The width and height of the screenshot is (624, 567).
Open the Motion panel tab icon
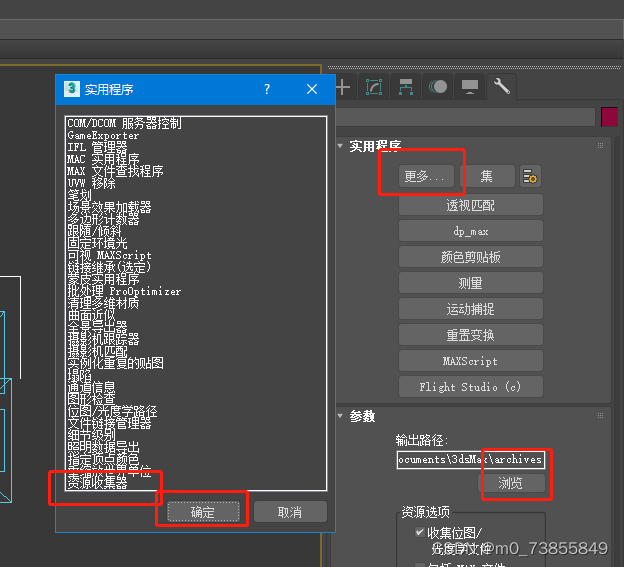(x=438, y=87)
